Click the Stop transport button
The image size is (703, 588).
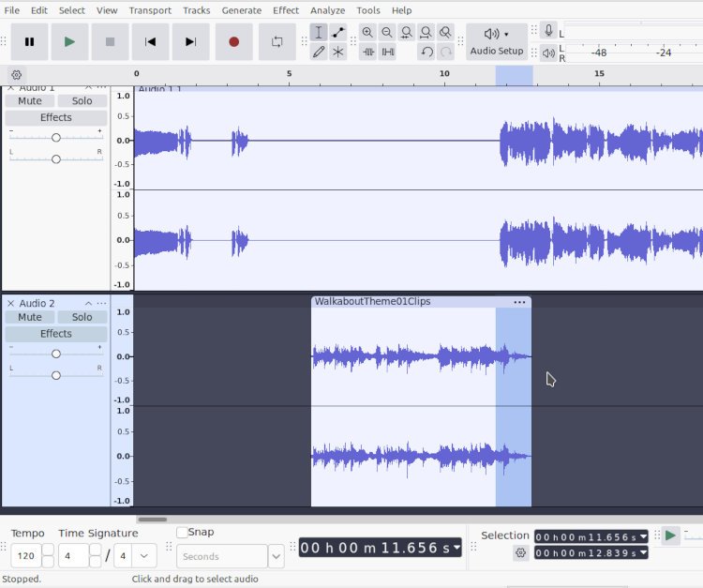pyautogui.click(x=110, y=41)
